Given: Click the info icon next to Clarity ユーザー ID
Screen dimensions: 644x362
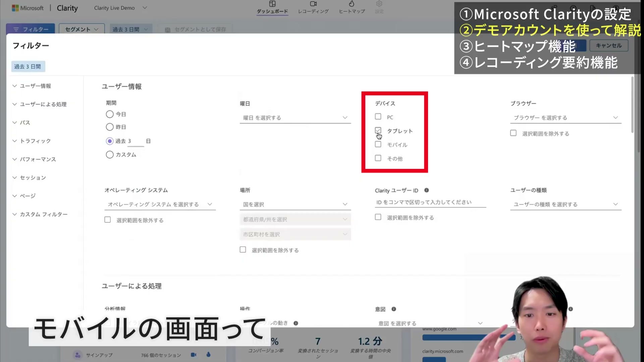Looking at the screenshot, I should click(427, 190).
